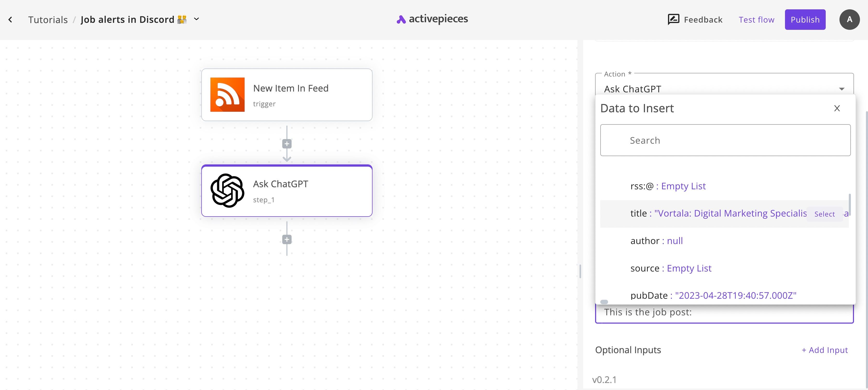Click the Optional Inputs heading
The image size is (868, 390).
[x=628, y=350]
